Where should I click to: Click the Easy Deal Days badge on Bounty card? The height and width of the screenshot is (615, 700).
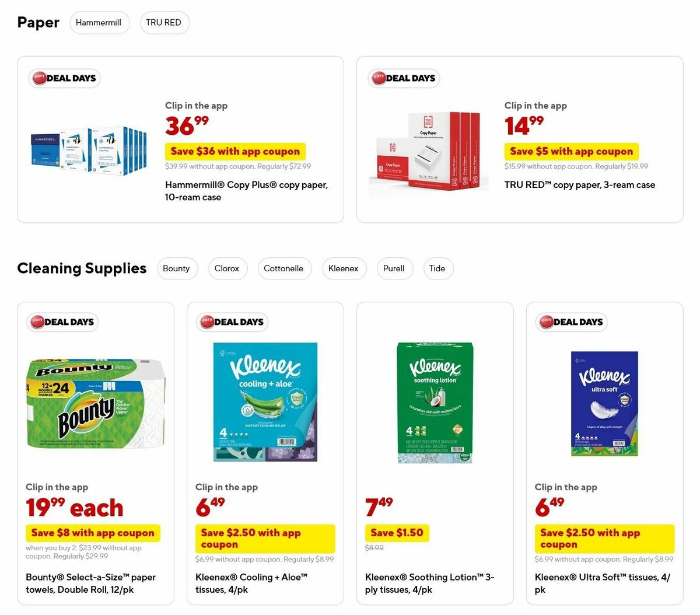[62, 322]
